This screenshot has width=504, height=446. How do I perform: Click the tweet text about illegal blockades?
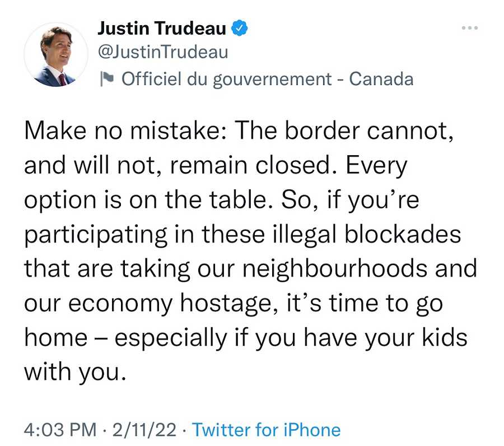coord(250,251)
